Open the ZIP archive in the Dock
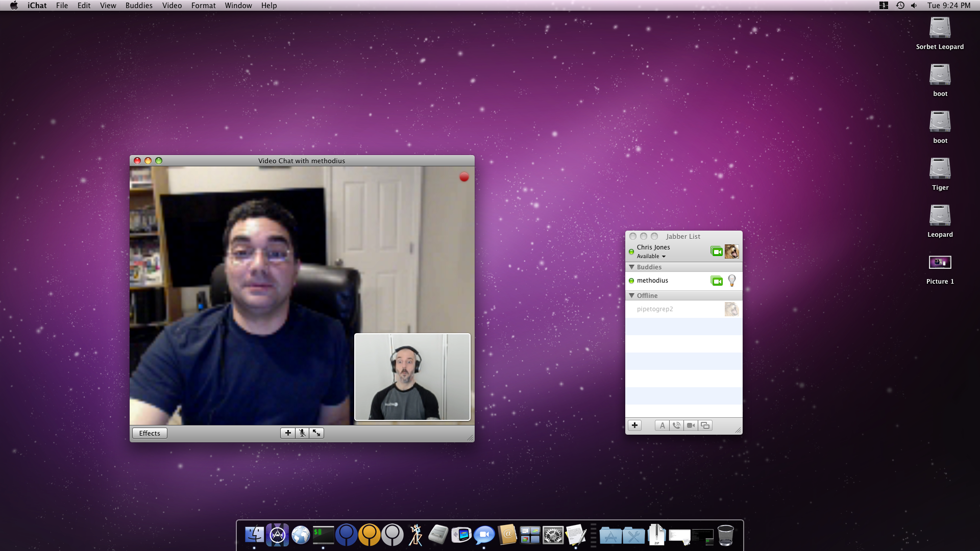980x551 pixels. point(656,535)
